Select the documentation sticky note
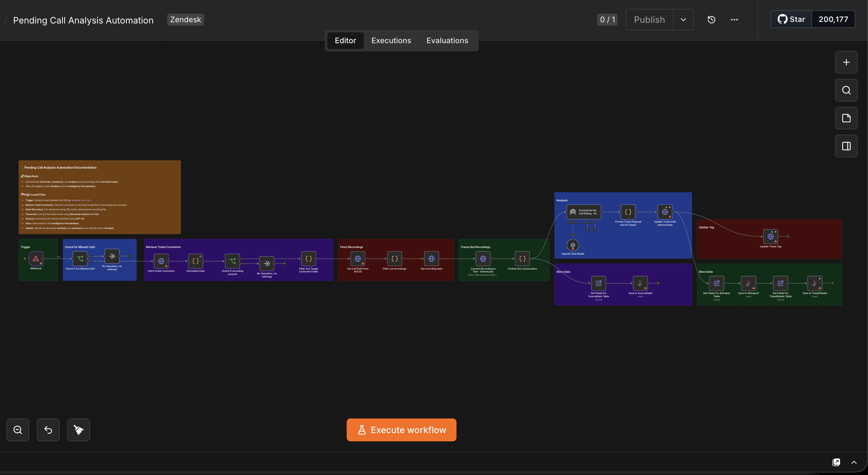The image size is (868, 475). click(100, 197)
